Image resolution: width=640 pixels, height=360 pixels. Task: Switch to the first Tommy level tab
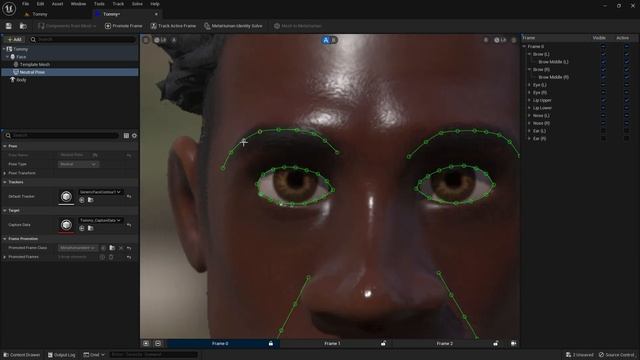pyautogui.click(x=40, y=14)
